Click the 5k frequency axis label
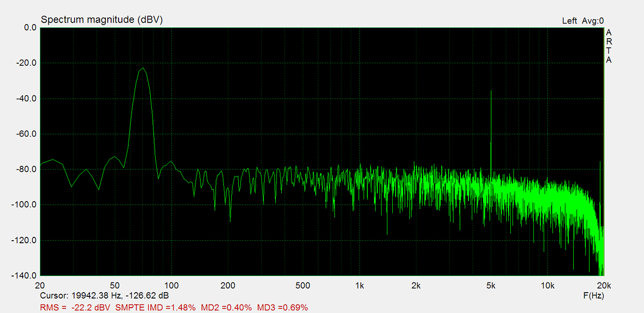Viewport: 644px width, 313px height. [x=491, y=285]
